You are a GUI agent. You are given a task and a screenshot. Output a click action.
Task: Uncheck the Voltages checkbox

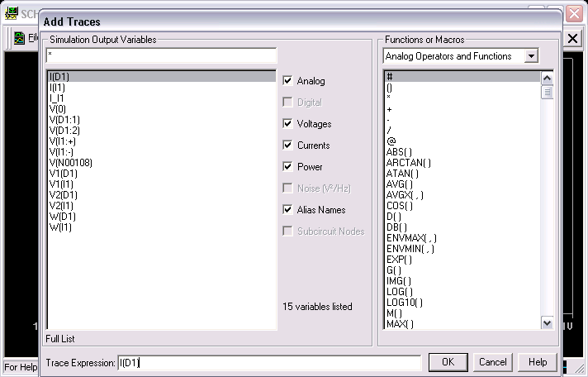287,124
